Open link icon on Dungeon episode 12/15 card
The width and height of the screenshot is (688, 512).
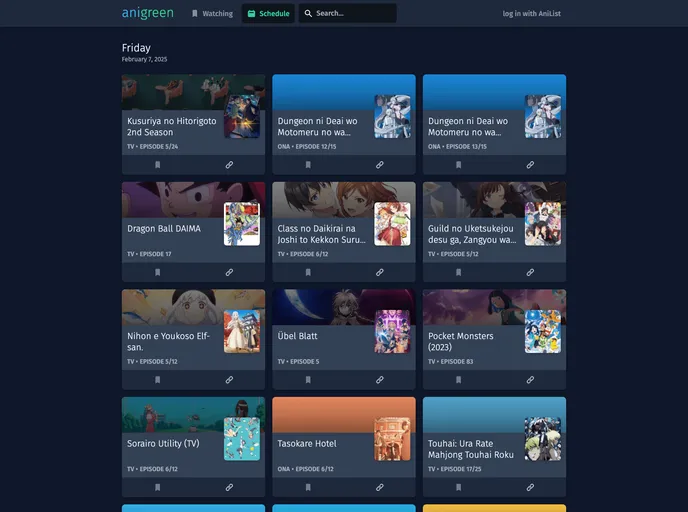point(380,165)
